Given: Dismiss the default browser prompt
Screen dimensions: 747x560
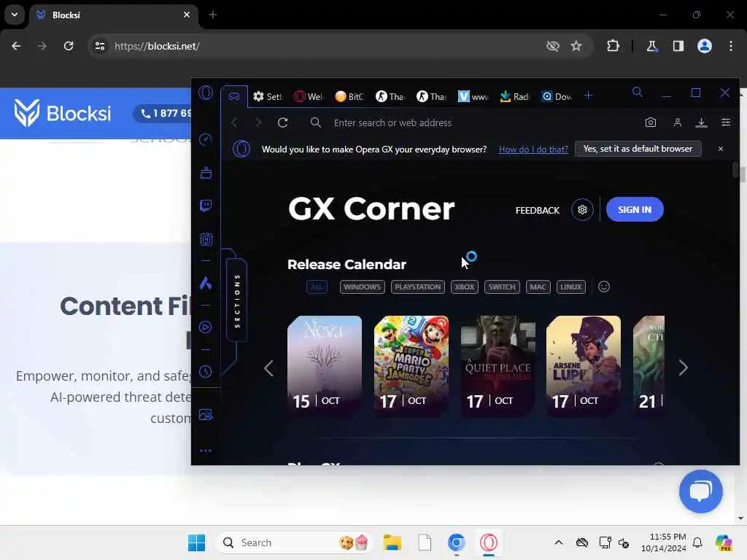Looking at the screenshot, I should pyautogui.click(x=720, y=149).
